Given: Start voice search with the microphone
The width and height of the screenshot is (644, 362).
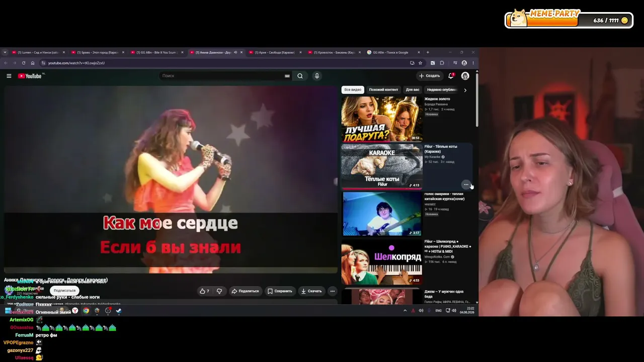Looking at the screenshot, I should pyautogui.click(x=316, y=76).
